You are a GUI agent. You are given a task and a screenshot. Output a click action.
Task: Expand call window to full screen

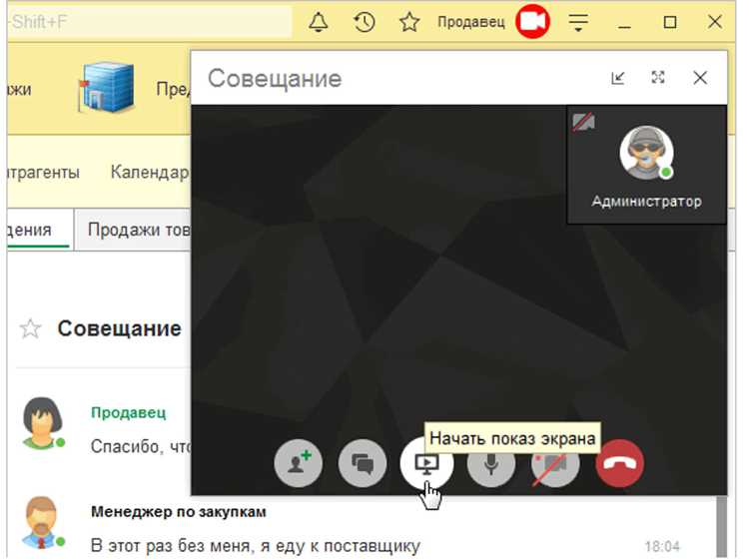pos(658,77)
